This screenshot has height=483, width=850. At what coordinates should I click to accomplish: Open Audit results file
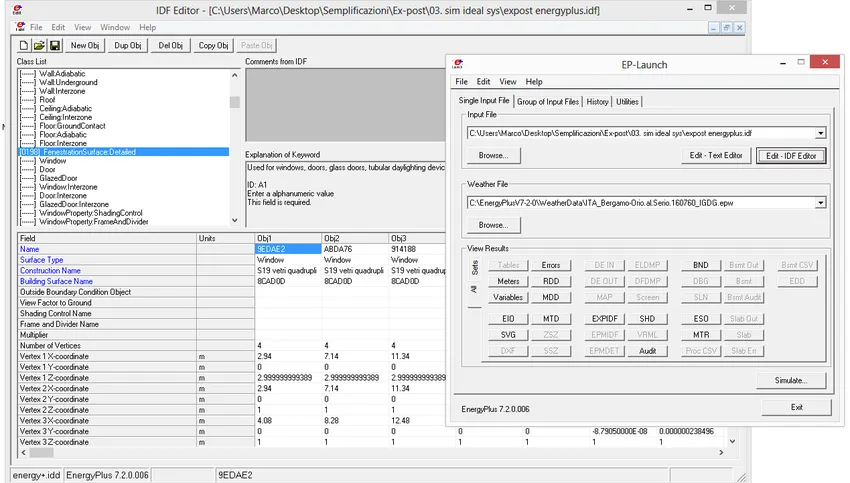click(x=647, y=351)
